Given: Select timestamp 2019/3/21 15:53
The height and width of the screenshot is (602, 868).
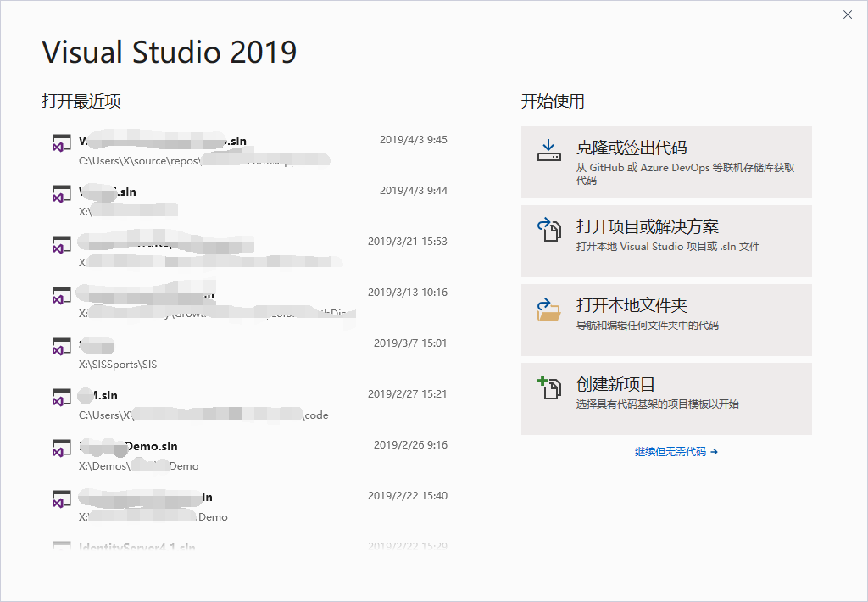Looking at the screenshot, I should pos(408,242).
